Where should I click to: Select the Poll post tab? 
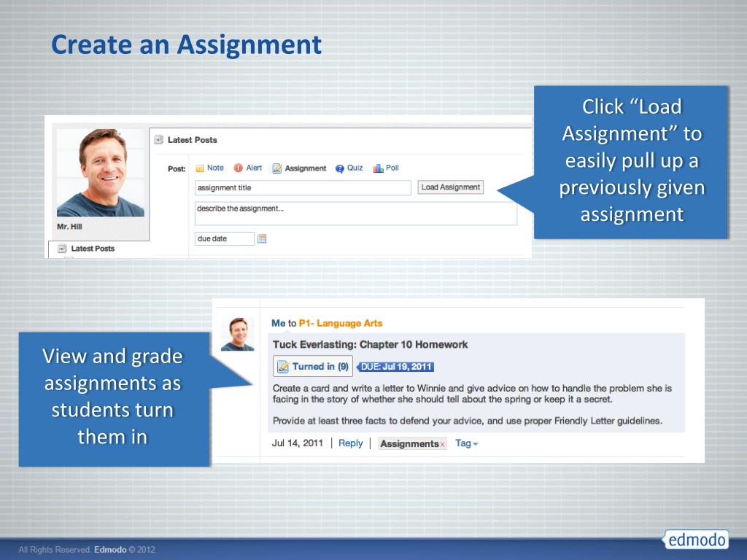tap(392, 168)
